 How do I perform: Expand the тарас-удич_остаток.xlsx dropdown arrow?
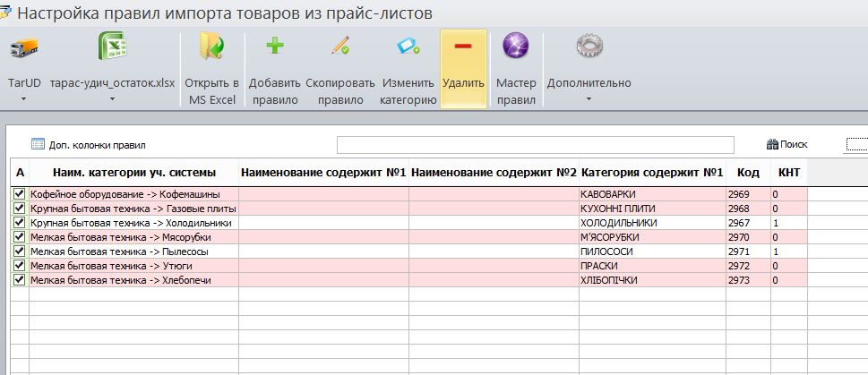click(112, 99)
